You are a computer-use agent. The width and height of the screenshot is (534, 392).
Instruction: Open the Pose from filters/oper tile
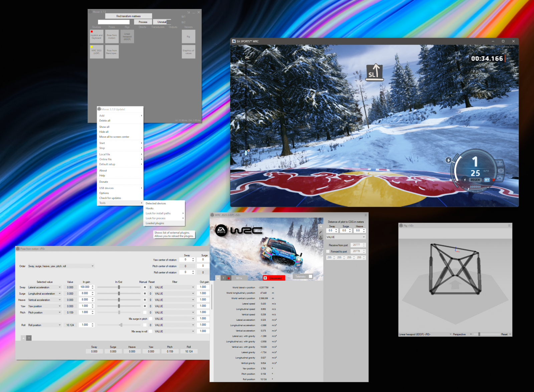click(112, 52)
